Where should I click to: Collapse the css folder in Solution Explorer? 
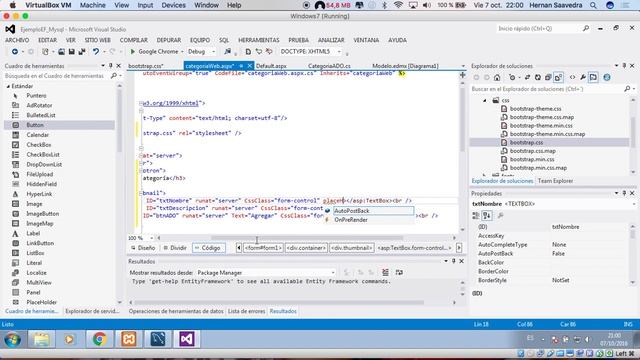click(x=485, y=100)
